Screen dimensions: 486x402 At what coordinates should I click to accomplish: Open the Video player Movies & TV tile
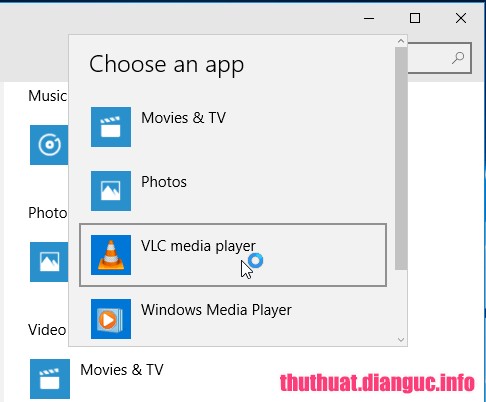tap(50, 379)
